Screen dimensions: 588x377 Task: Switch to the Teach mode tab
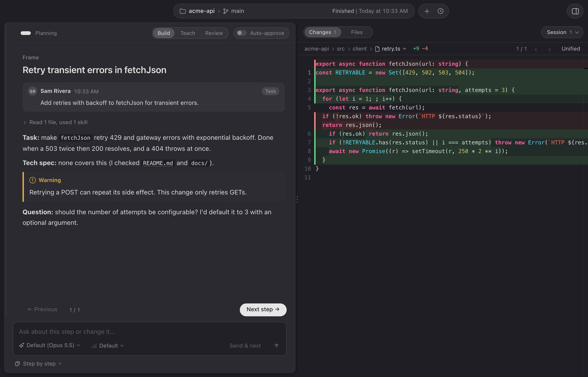click(188, 33)
